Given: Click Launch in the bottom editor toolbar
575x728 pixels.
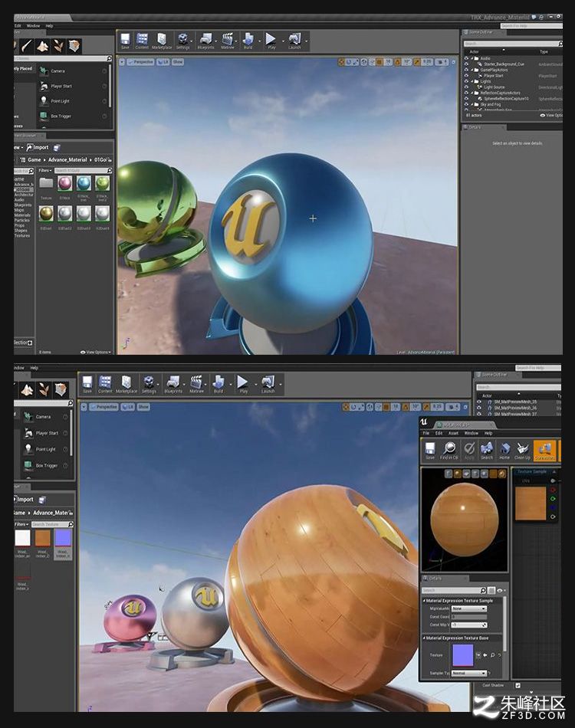Looking at the screenshot, I should click(x=268, y=385).
